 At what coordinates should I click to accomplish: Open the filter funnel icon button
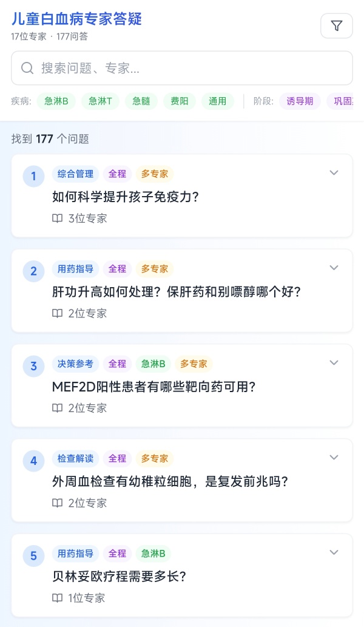point(337,25)
